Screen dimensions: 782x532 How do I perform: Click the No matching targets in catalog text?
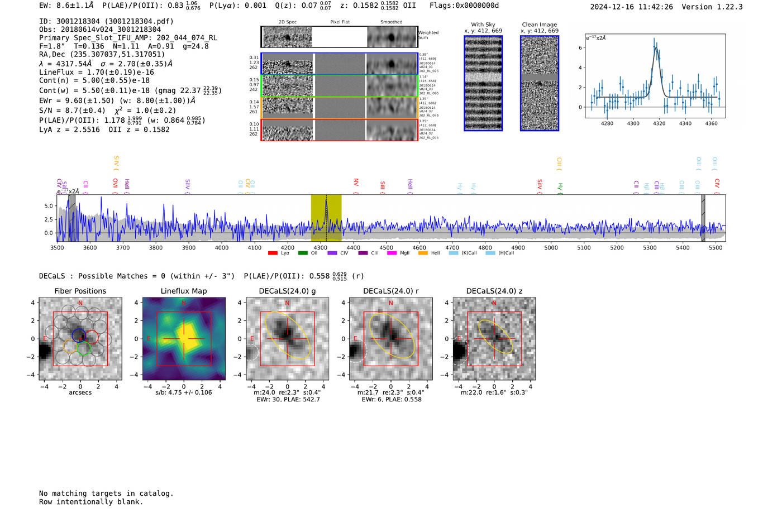[x=106, y=493]
